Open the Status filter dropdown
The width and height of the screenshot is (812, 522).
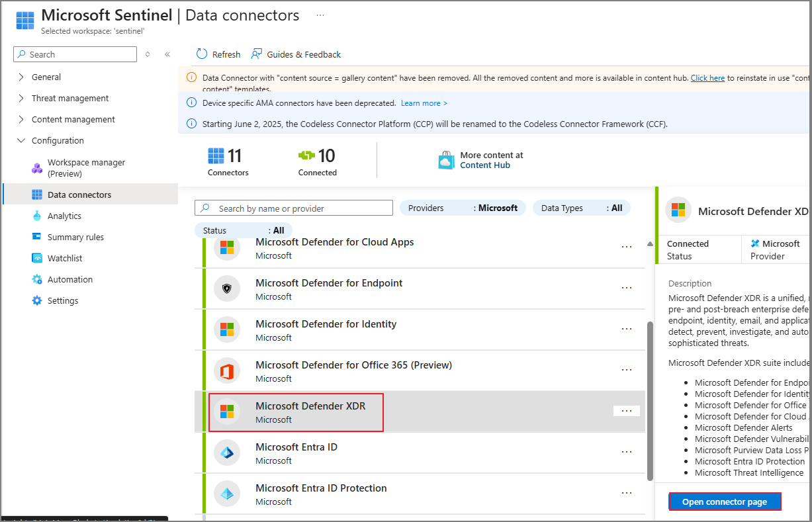click(244, 230)
